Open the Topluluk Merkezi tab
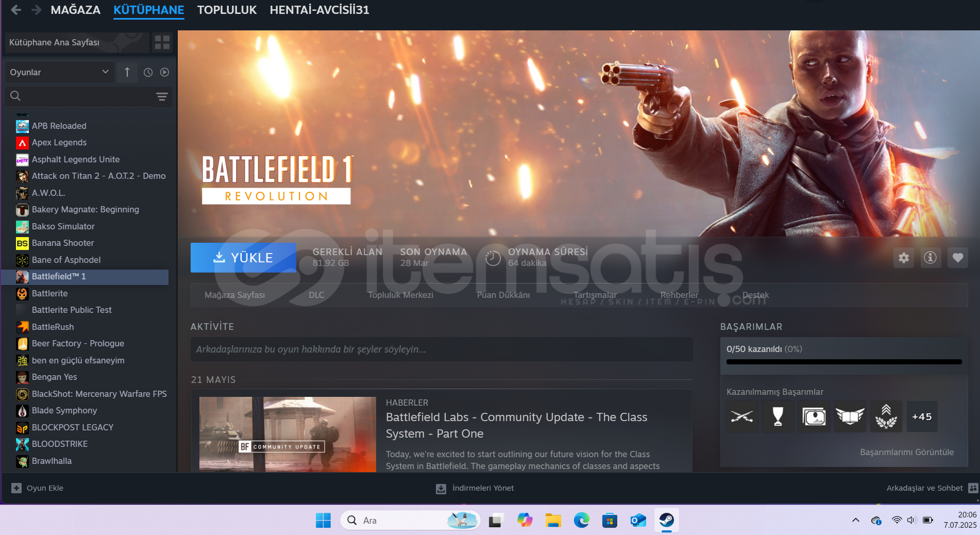This screenshot has width=980, height=535. point(400,295)
